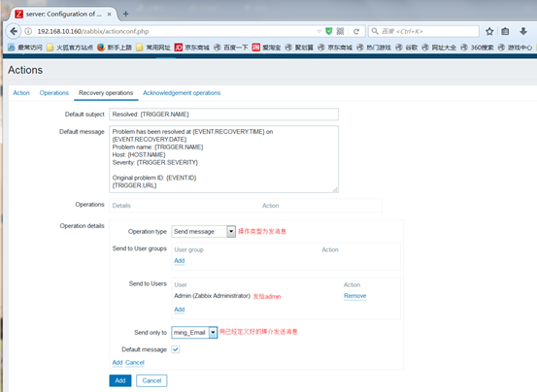Open the 百度一下 bookmark
The image size is (537, 392).
coord(231,48)
